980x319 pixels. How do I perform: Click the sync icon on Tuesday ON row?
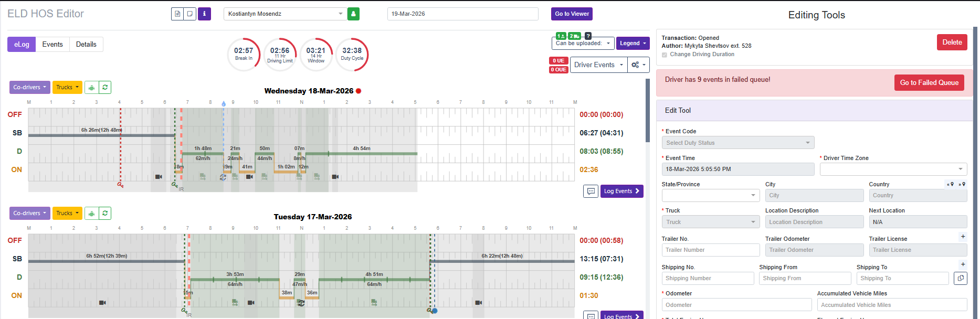[x=301, y=303]
